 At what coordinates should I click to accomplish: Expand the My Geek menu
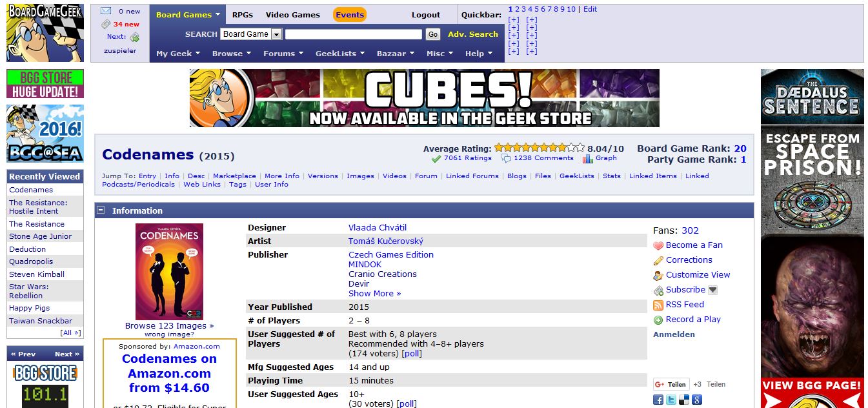[178, 54]
